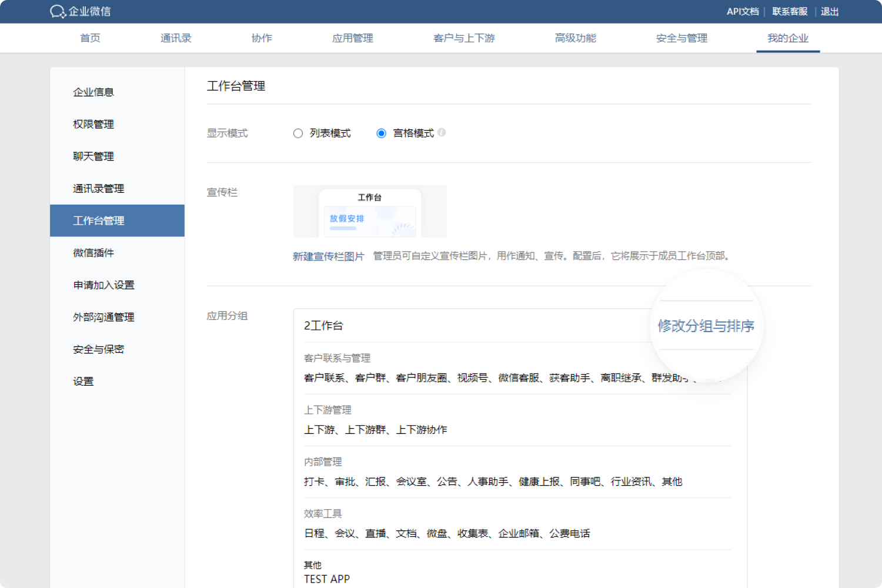Click 联系客服 to contact support
The width and height of the screenshot is (882, 588).
point(789,11)
